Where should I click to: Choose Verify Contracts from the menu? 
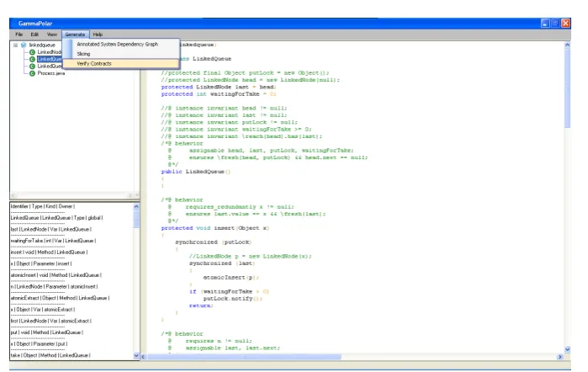(x=120, y=64)
